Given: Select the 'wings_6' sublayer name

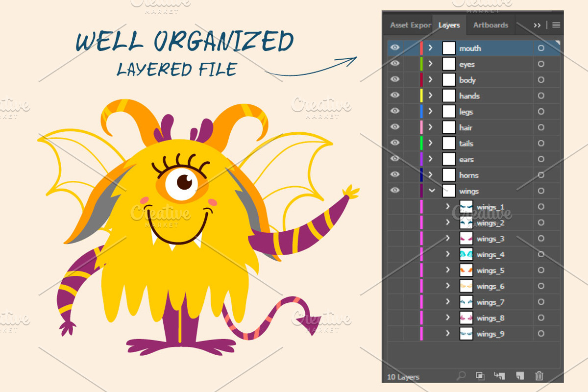Looking at the screenshot, I should tap(490, 286).
